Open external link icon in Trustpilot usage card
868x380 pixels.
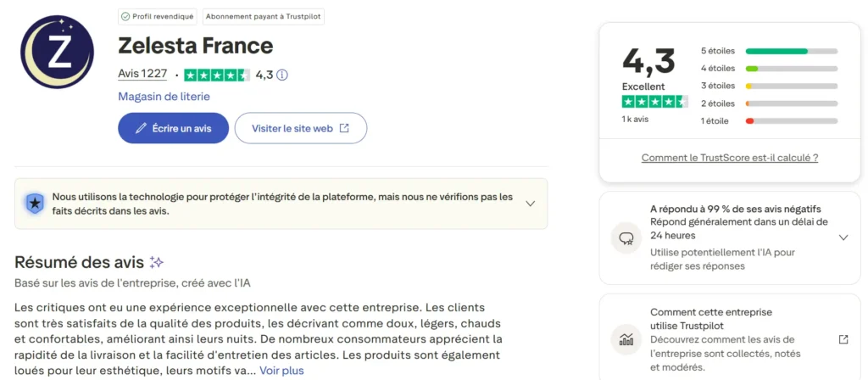coord(843,339)
